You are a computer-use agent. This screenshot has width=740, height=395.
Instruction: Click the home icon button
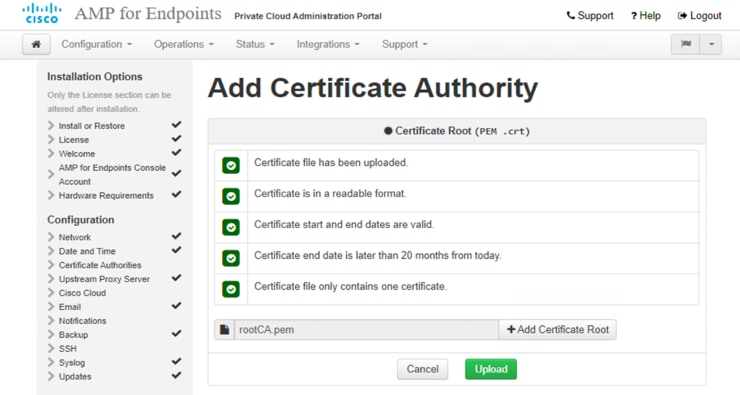click(x=36, y=44)
